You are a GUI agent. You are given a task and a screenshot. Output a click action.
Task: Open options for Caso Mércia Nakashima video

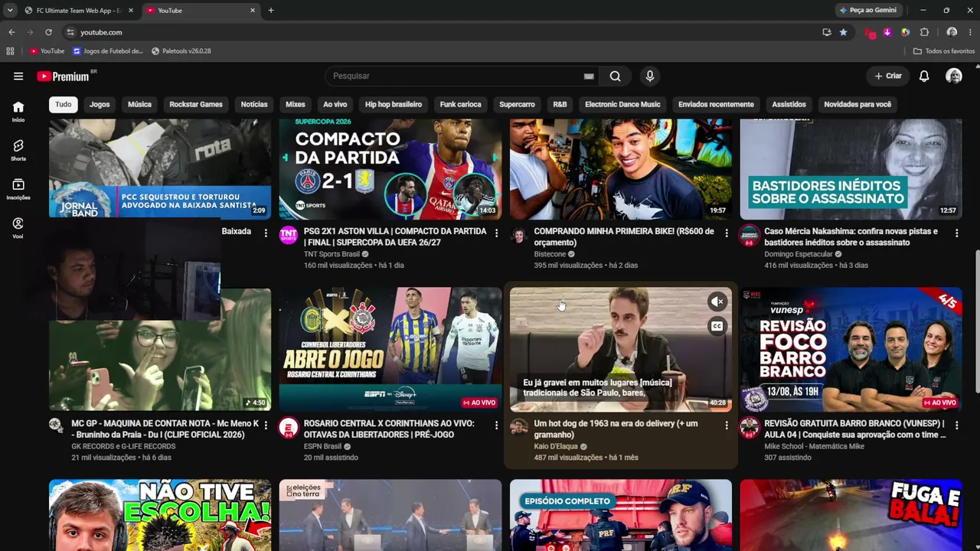(x=956, y=232)
